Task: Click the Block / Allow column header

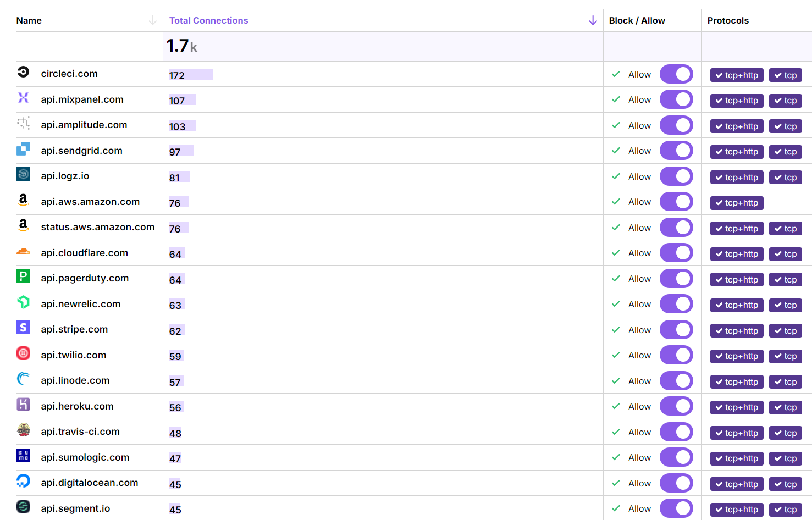Action: pos(637,21)
